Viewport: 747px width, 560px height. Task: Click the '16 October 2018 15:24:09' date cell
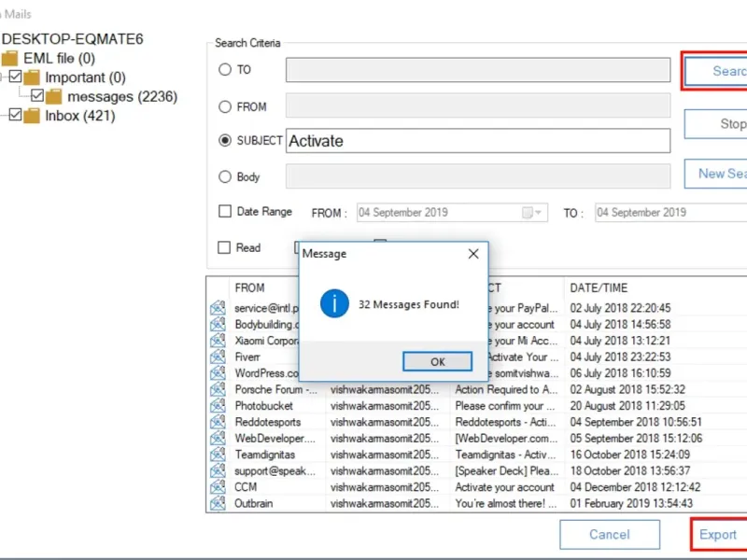pyautogui.click(x=629, y=455)
